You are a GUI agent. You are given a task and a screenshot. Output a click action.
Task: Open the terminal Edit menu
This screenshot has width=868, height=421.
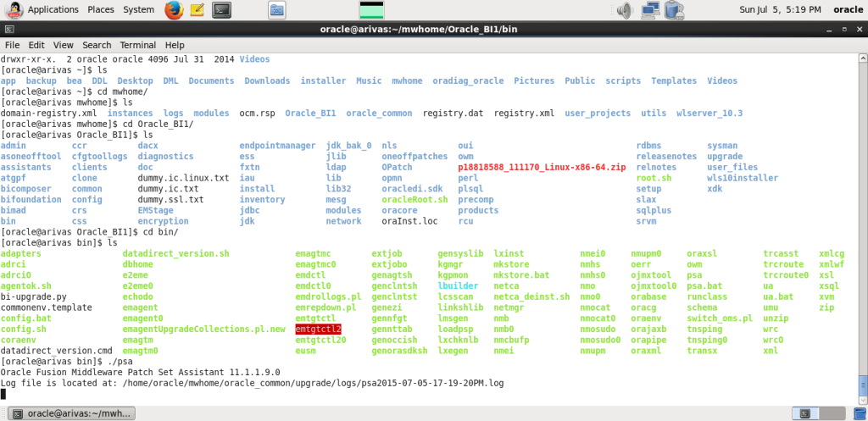click(36, 45)
